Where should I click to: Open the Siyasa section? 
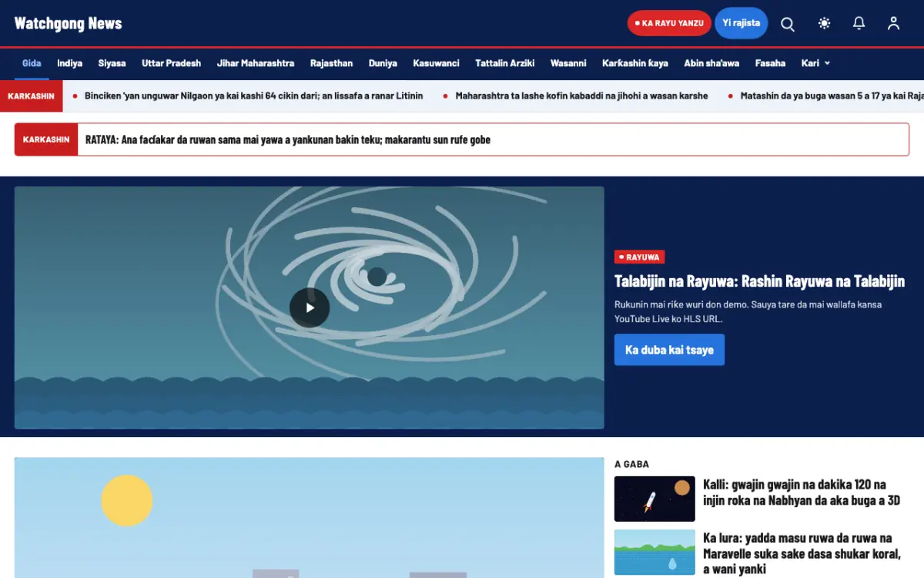click(112, 63)
